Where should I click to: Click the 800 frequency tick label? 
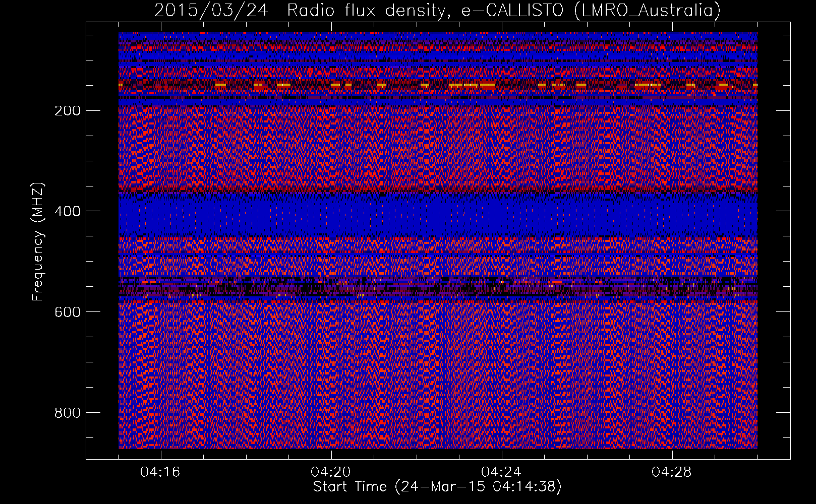pos(67,413)
